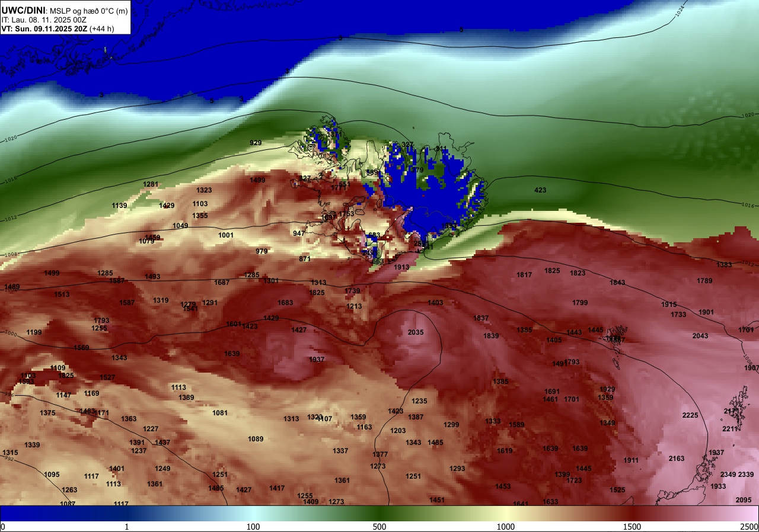Click the map value '1789'
Viewport: 759px width, 532px height.
click(704, 281)
